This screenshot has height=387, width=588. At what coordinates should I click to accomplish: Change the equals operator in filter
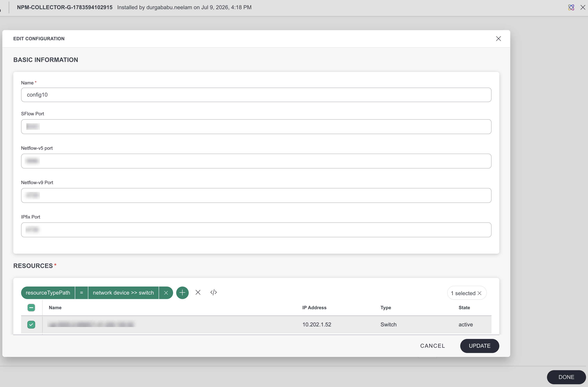(81, 293)
